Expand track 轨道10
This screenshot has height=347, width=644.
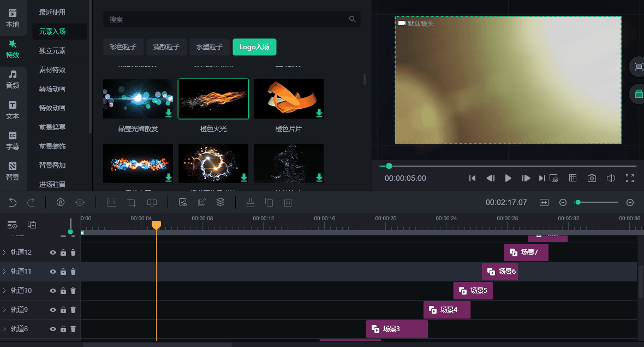click(4, 290)
